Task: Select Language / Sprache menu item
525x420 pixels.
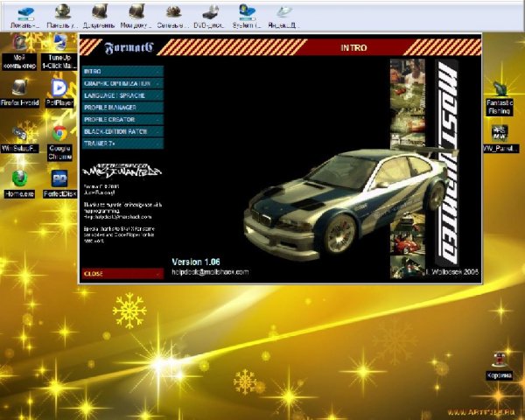Action: 122,94
